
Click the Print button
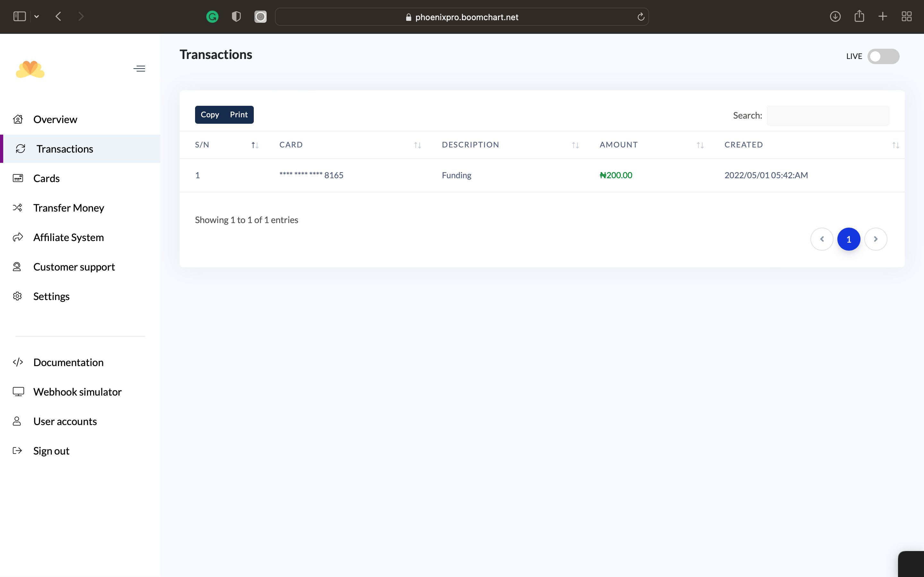(239, 115)
